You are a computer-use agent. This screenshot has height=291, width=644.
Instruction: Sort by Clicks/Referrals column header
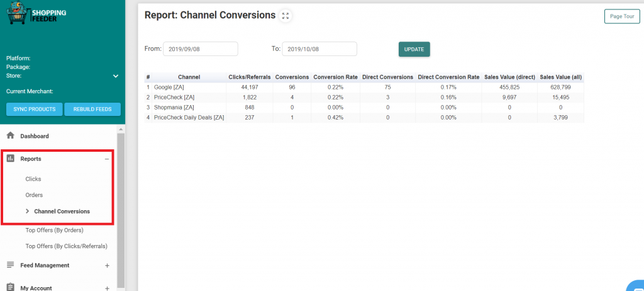(x=250, y=77)
